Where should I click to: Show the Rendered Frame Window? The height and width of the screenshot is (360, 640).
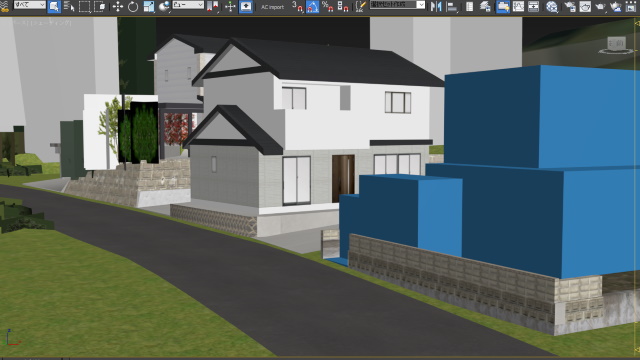(585, 7)
